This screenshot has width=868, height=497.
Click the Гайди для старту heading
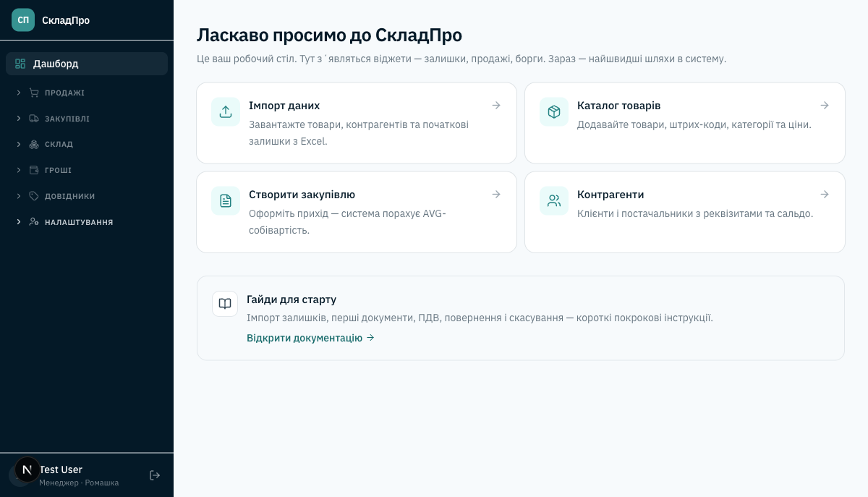(x=292, y=300)
